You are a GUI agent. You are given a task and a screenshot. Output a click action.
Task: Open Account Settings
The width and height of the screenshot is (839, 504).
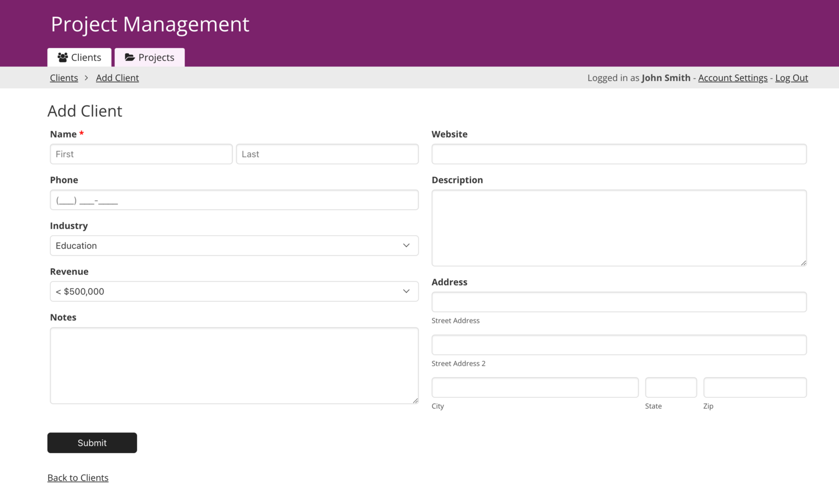[733, 78]
